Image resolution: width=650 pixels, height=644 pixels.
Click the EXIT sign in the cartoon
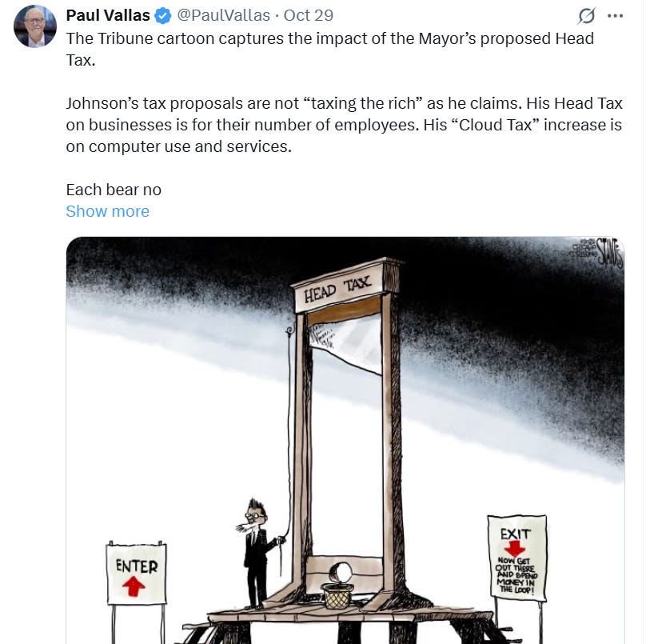(517, 558)
